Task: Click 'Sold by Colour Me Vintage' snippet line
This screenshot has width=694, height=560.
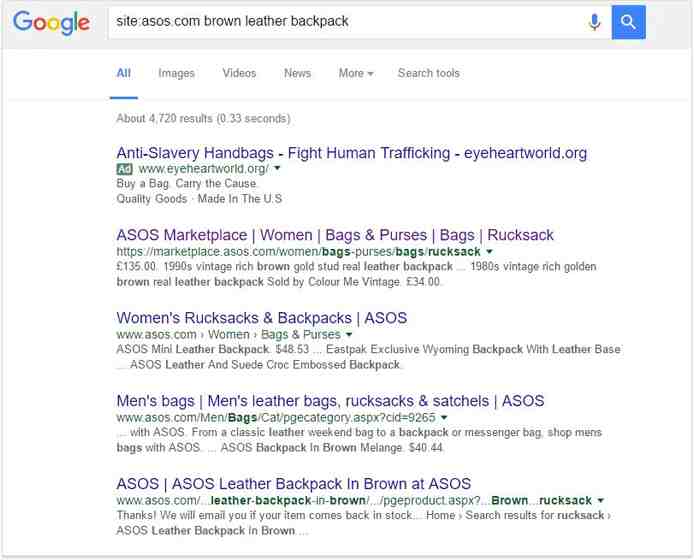Action: (333, 282)
